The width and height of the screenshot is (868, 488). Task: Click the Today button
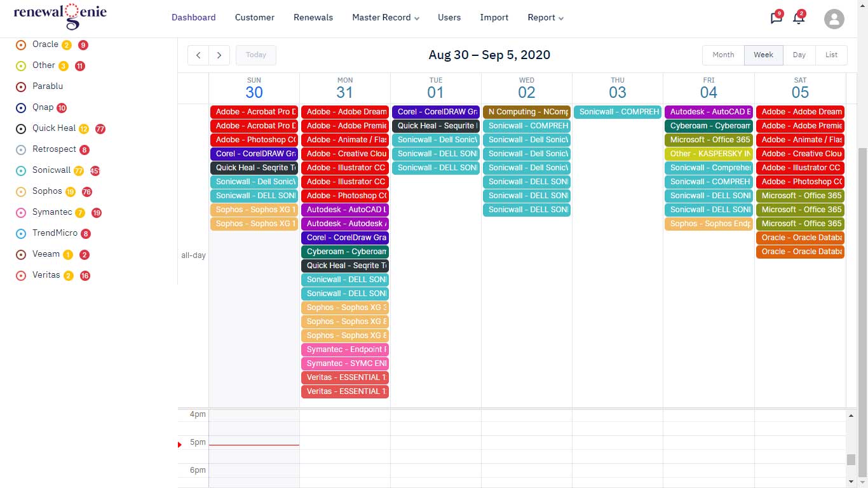[x=256, y=55]
